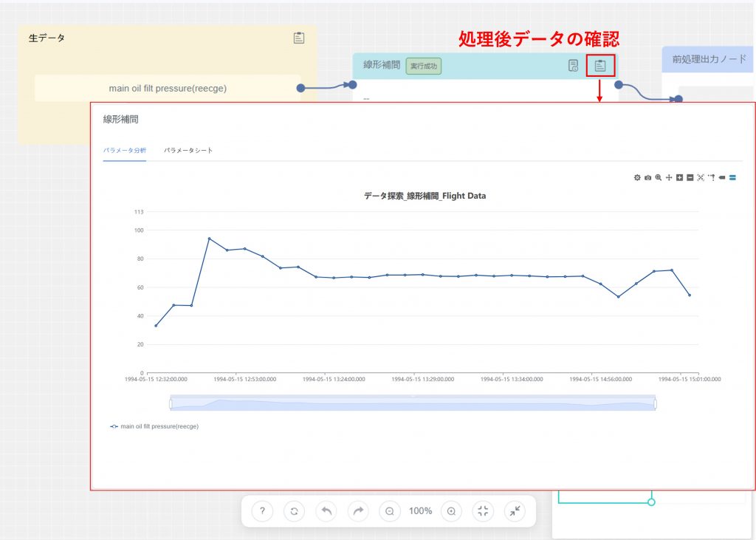Open chart settings gear icon
756x540 pixels.
pos(637,177)
